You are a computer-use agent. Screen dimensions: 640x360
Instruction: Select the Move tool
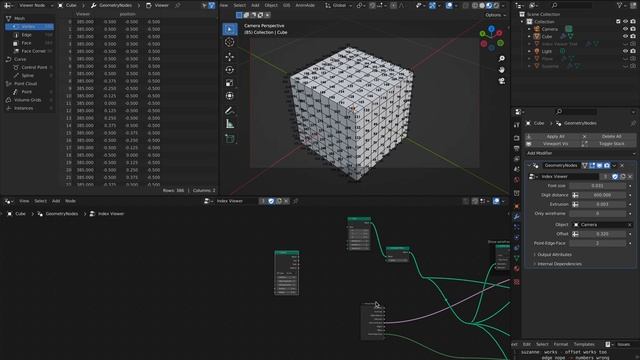point(230,56)
